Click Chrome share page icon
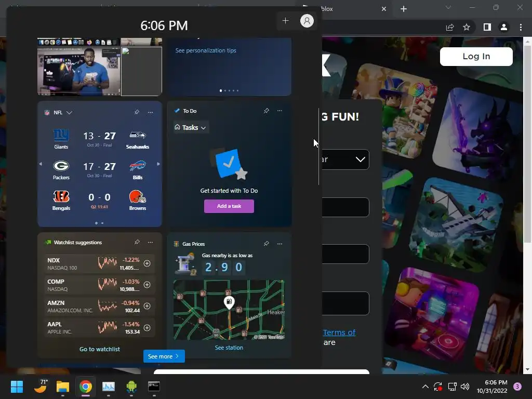The image size is (532, 399). tap(450, 27)
